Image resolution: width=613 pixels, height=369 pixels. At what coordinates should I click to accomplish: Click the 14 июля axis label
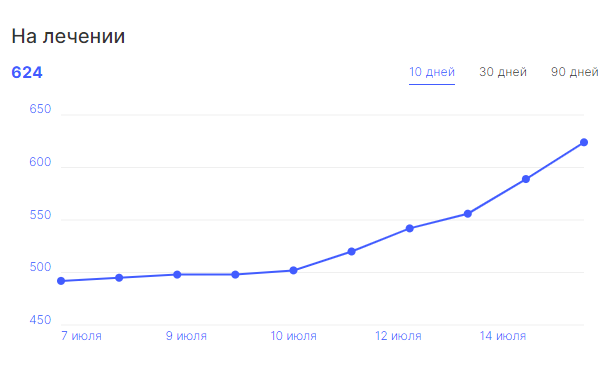click(x=503, y=336)
